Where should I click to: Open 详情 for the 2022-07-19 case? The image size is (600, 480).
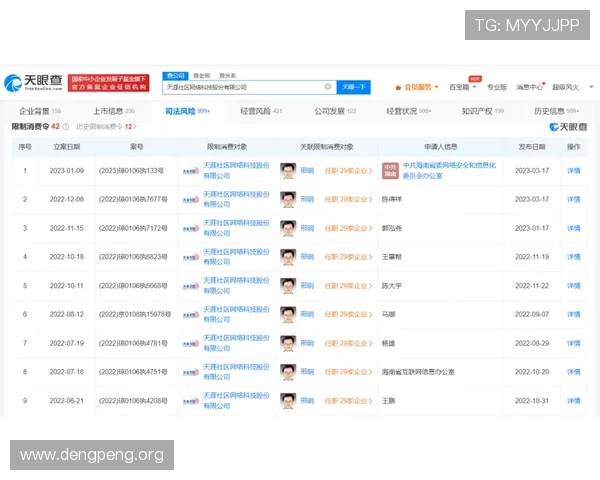pos(574,343)
